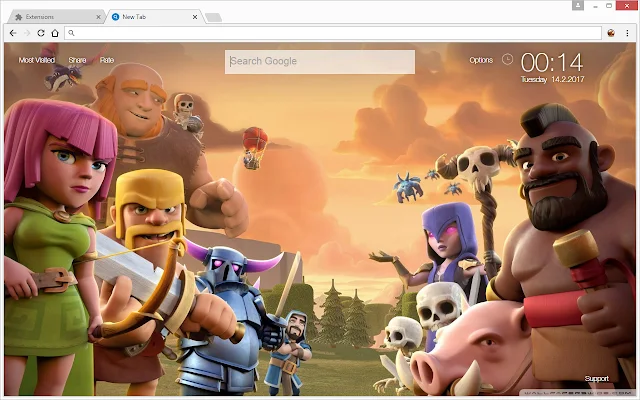Close the Extensions tab
640x400 pixels.
(98, 17)
